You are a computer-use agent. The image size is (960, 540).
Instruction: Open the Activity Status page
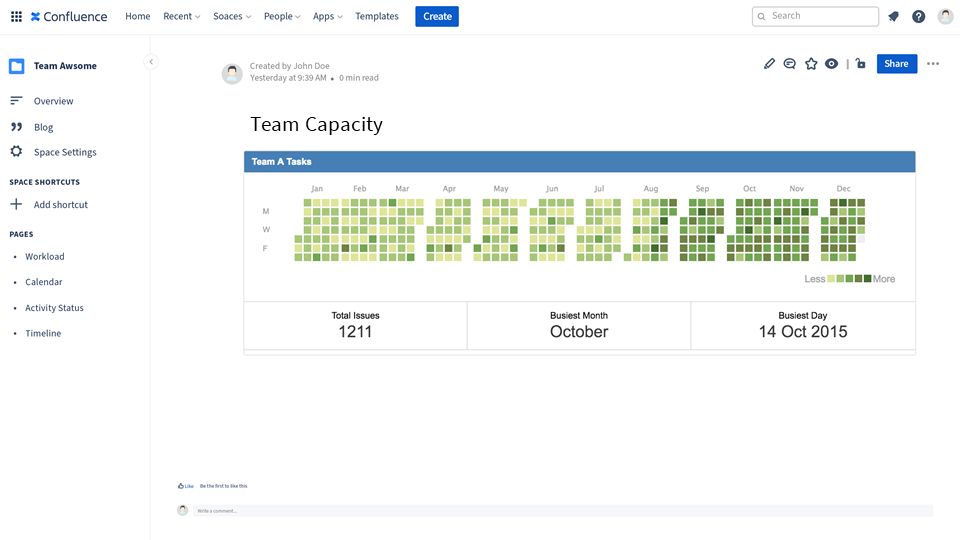tap(54, 308)
